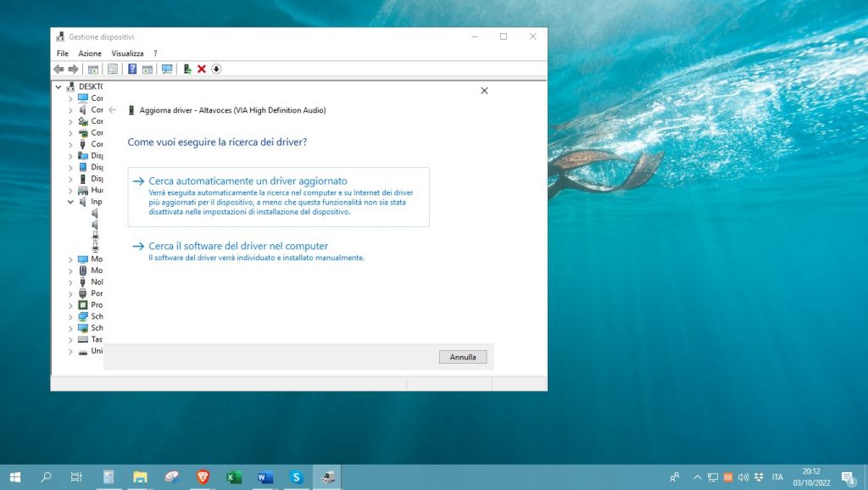Close the Aggiorna driver dialog with X

pyautogui.click(x=484, y=90)
